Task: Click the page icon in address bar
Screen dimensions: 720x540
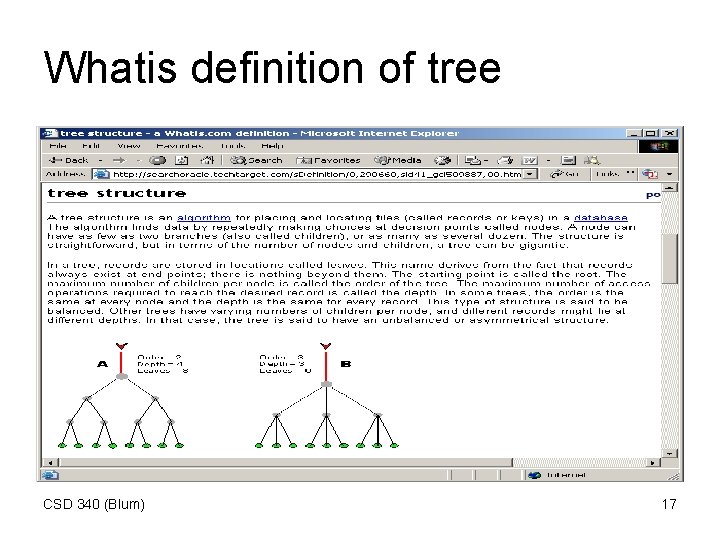Action: coord(101,174)
